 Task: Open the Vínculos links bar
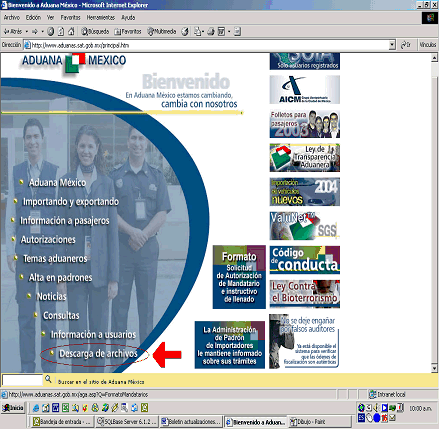click(x=428, y=45)
